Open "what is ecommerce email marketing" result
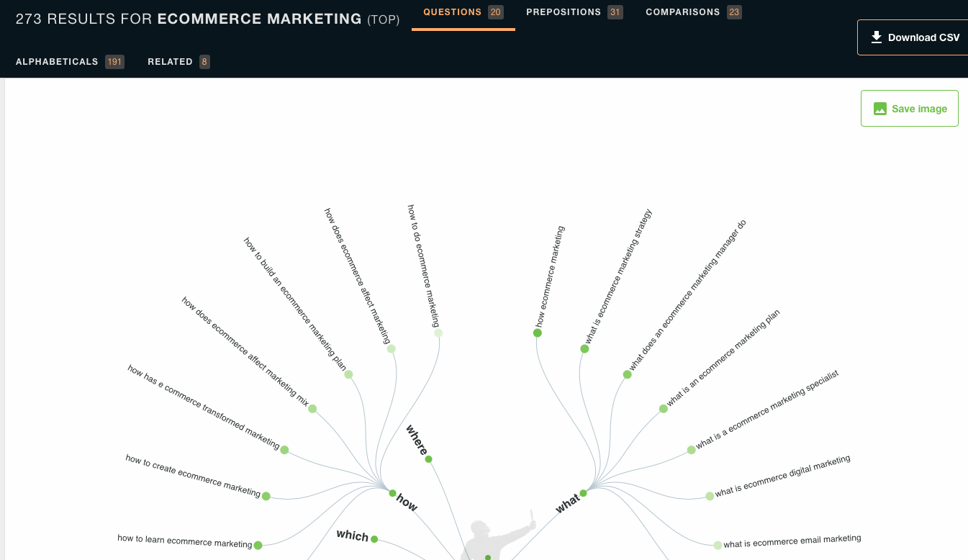This screenshot has width=968, height=560. point(792,541)
